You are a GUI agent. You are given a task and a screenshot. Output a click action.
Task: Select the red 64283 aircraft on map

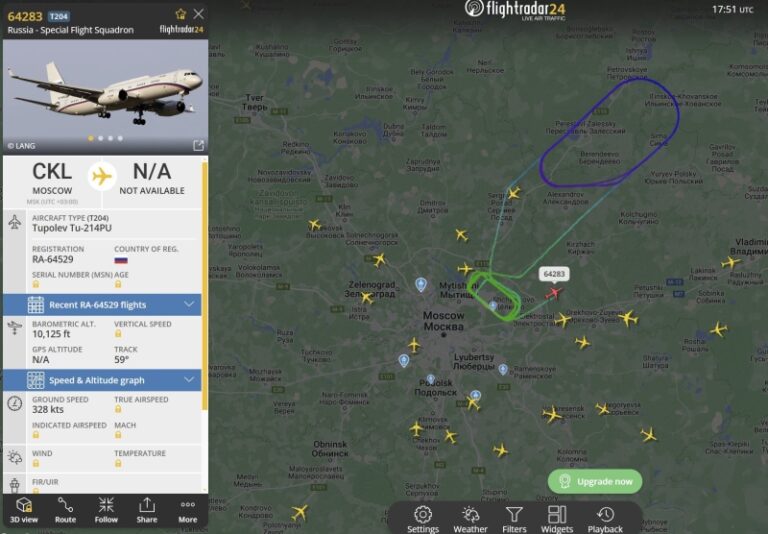[554, 293]
